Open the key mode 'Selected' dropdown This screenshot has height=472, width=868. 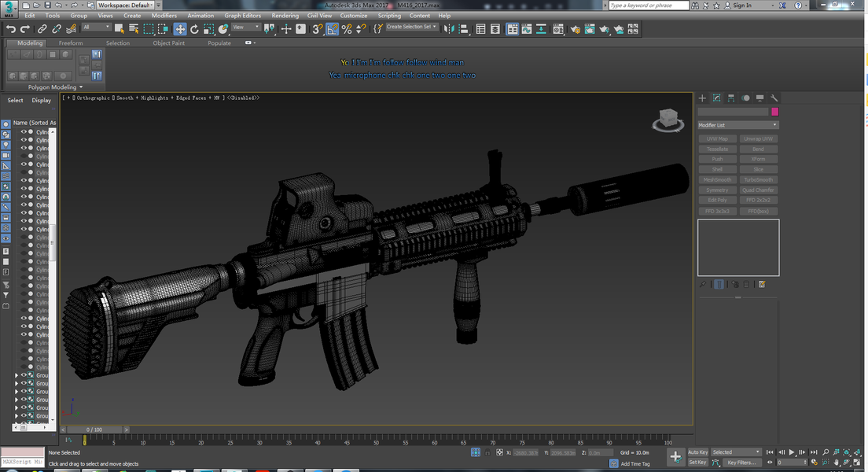point(736,452)
